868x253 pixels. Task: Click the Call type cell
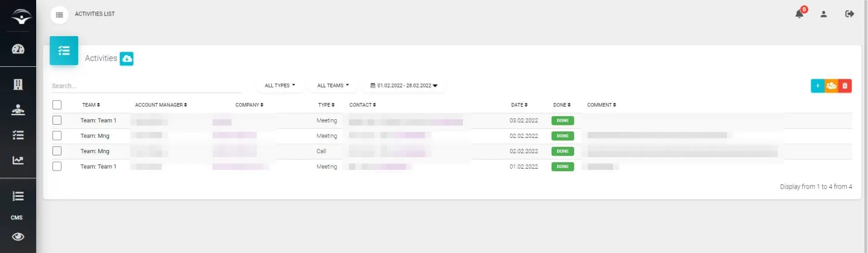pyautogui.click(x=321, y=151)
